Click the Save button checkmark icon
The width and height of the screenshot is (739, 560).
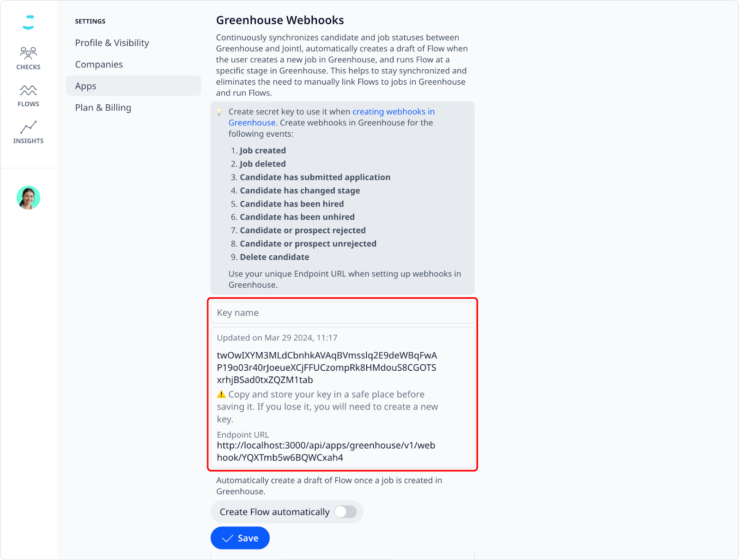(x=228, y=538)
